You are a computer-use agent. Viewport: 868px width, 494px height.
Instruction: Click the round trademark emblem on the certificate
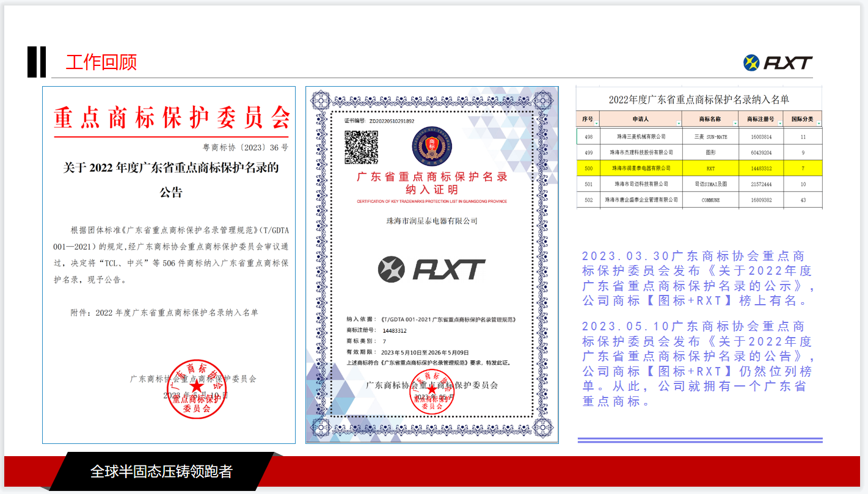(432, 148)
